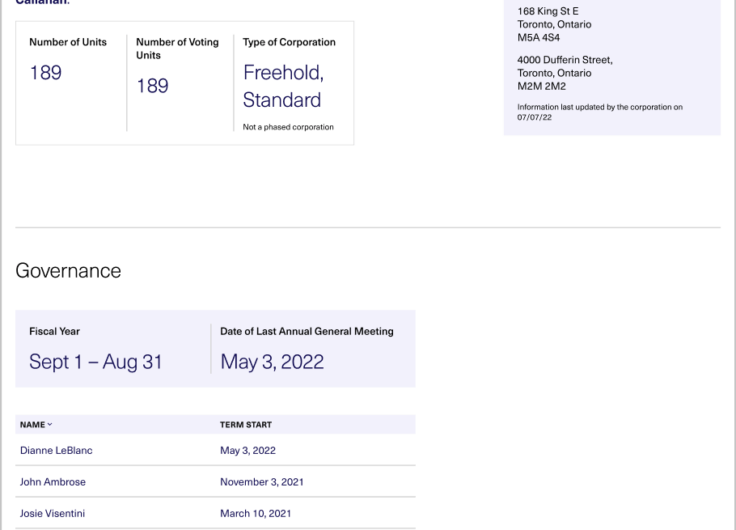The image size is (736, 530).
Task: Open John Ambrose director link
Action: (53, 482)
